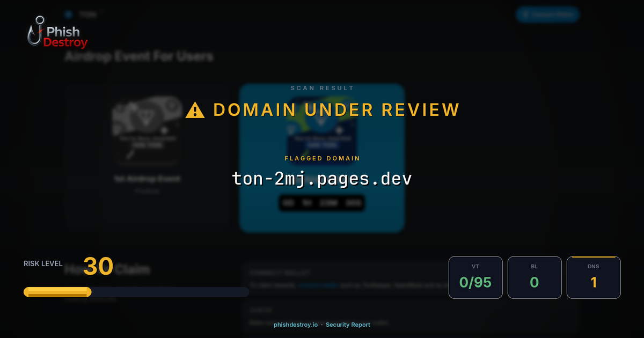644x338 pixels.
Task: Expand the countdown timer display
Action: [x=321, y=203]
